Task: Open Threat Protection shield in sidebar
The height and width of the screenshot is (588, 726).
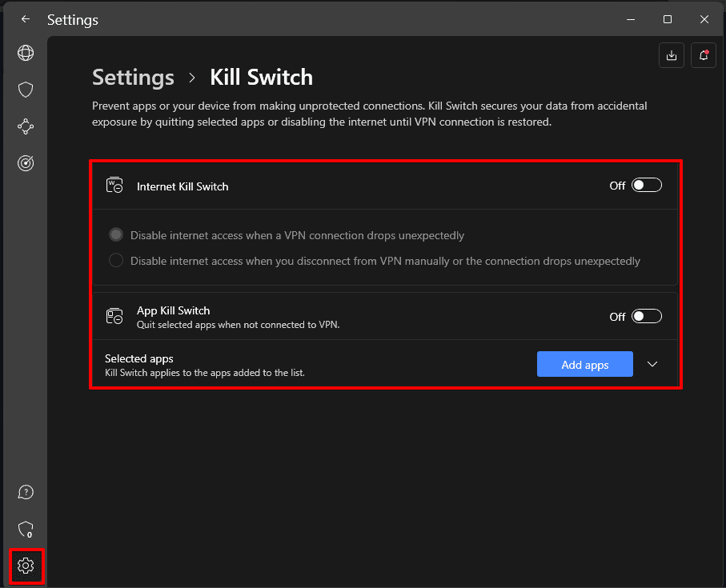Action: point(26,90)
